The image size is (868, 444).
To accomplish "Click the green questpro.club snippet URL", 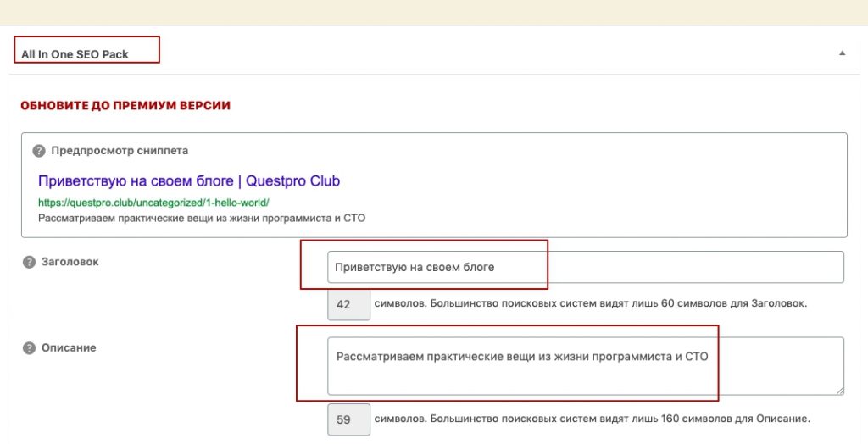I will pyautogui.click(x=154, y=203).
